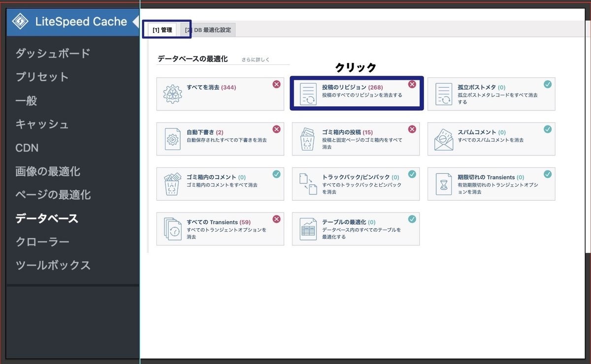This screenshot has height=364, width=591.
Task: Switch to the [1] 管理 tab
Action: point(163,30)
